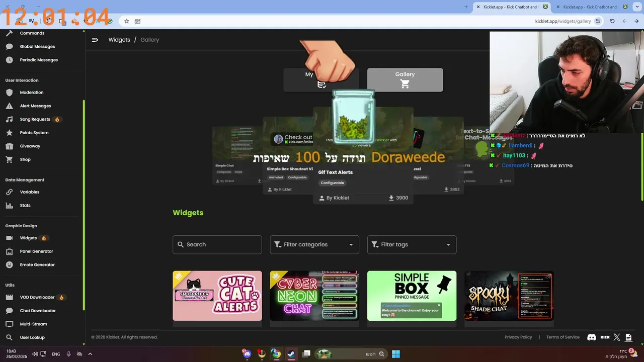The image size is (644, 362).
Task: Open the Terms of Service link
Action: [563, 337]
